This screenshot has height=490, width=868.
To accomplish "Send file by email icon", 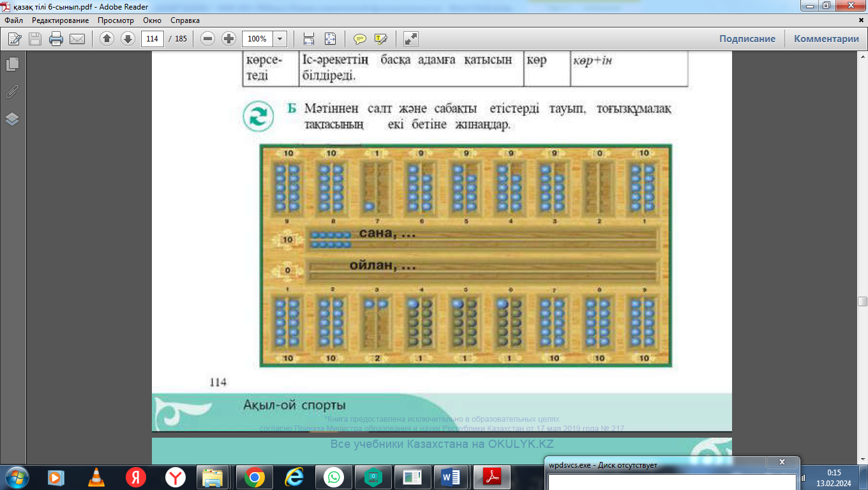I will 77,39.
